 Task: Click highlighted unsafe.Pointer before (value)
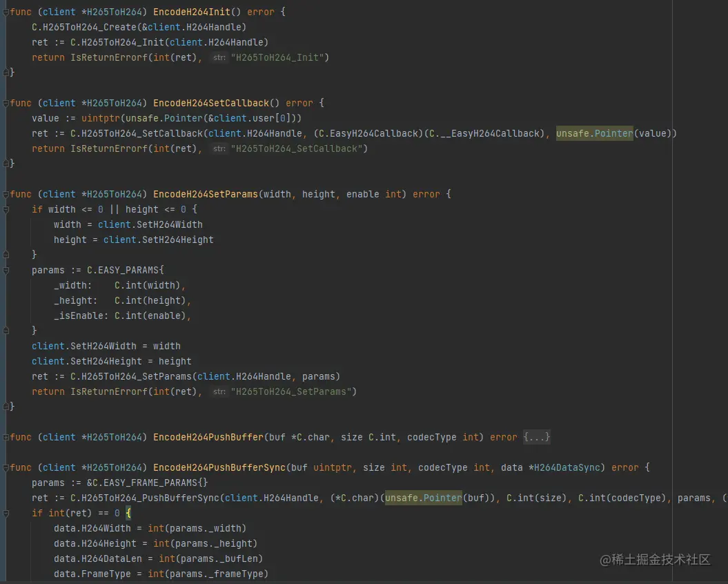coord(595,134)
